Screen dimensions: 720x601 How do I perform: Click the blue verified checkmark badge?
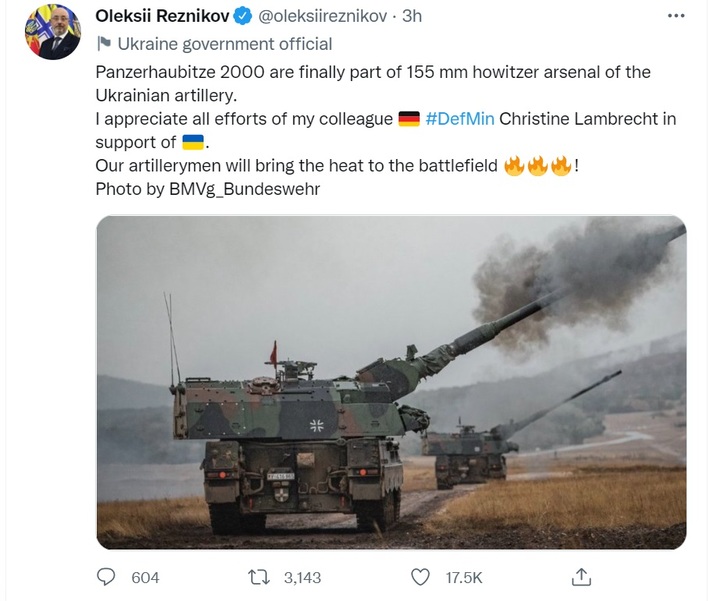tap(243, 17)
